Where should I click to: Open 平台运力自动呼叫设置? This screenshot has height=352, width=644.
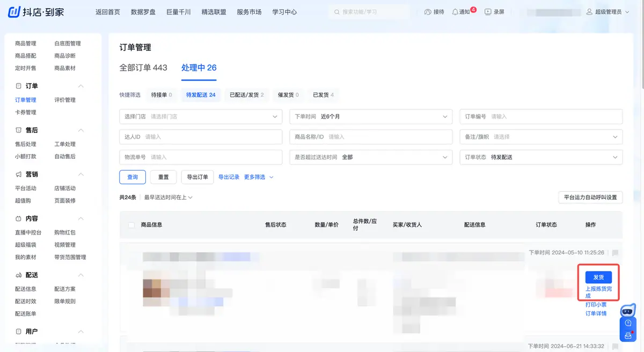coord(590,197)
